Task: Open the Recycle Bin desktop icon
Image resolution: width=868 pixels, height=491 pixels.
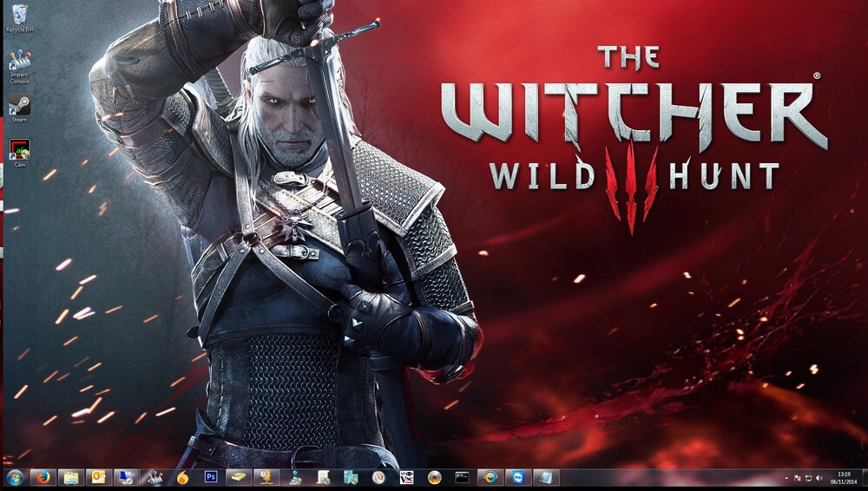Action: pos(20,18)
